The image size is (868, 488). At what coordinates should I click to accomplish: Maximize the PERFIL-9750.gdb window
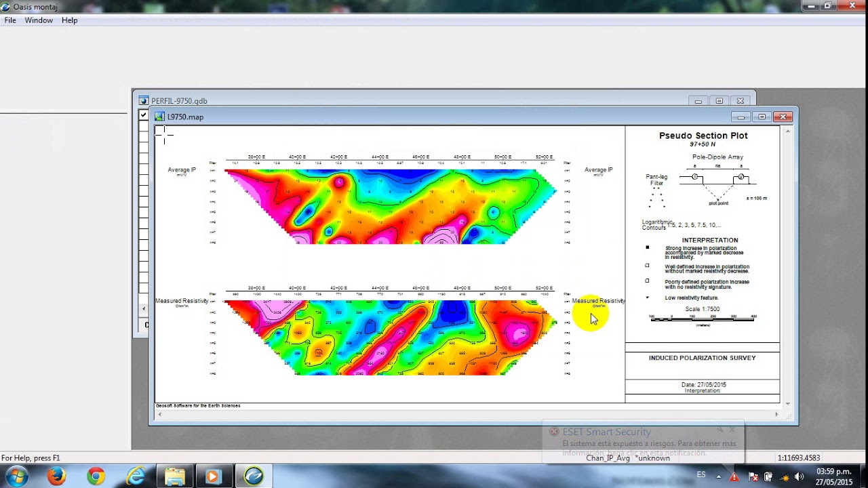(719, 101)
